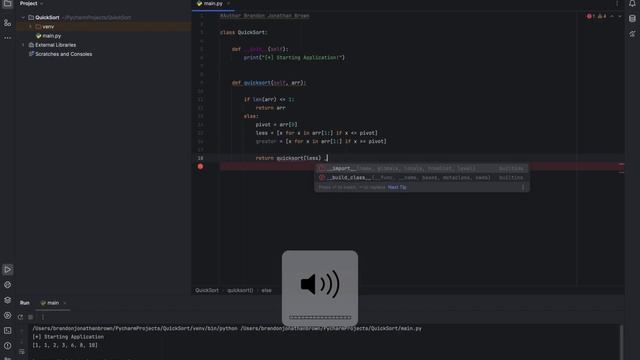Open the Project view dropdown arrow
Image resolution: width=640 pixels, height=360 pixels.
click(x=41, y=3)
